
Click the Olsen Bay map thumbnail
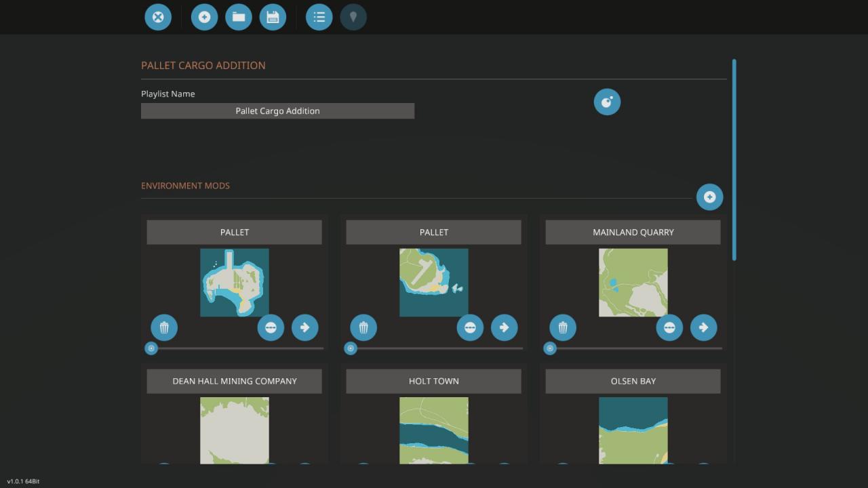click(633, 430)
